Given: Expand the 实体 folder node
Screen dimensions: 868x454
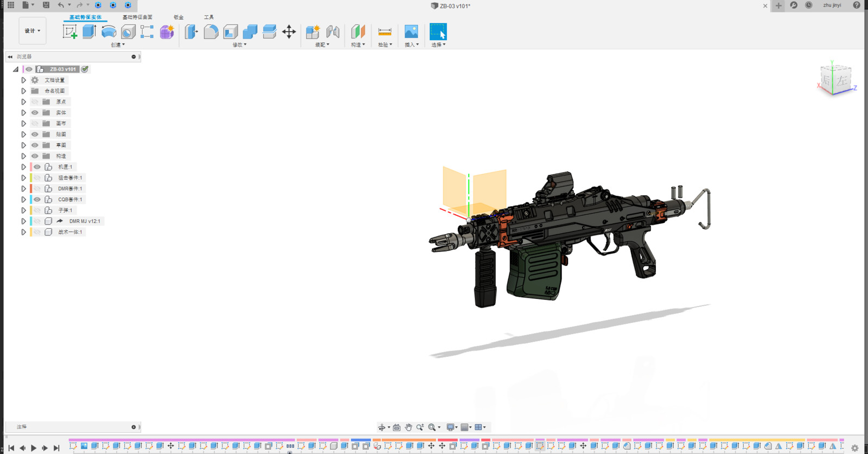Looking at the screenshot, I should (23, 113).
